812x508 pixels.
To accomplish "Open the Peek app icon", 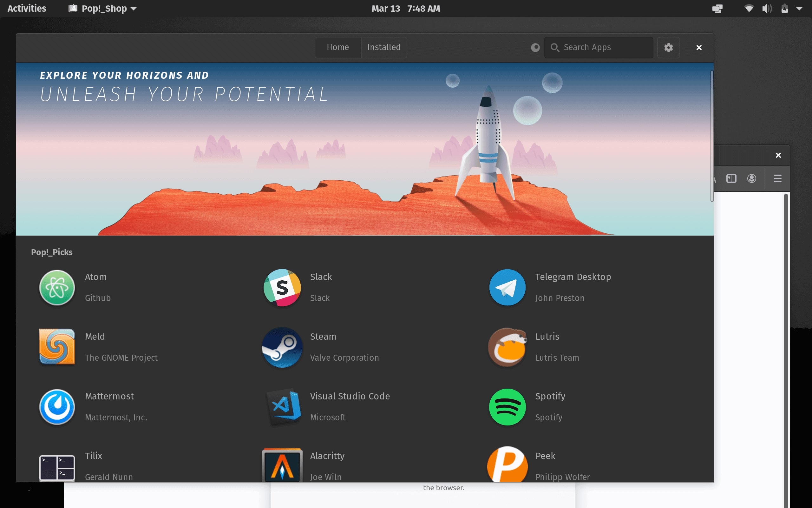I will [507, 464].
